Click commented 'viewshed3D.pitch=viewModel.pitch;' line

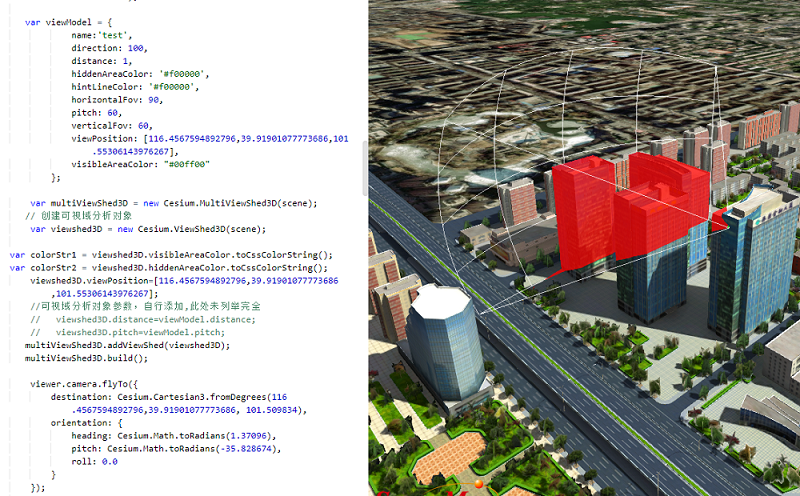pos(128,332)
